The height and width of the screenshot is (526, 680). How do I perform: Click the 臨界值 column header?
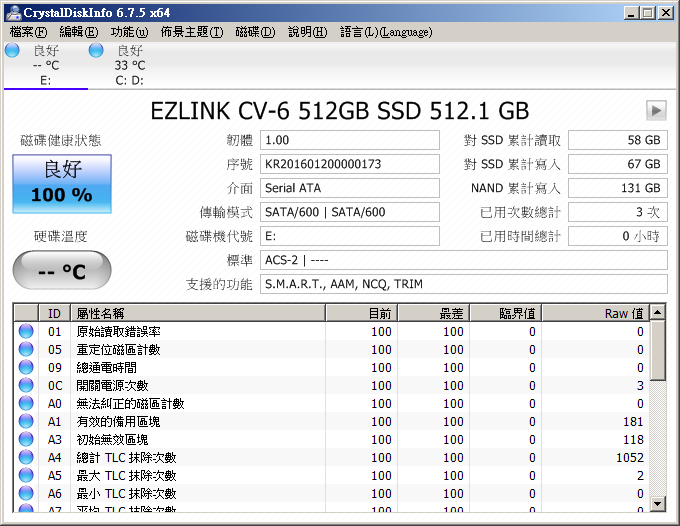pyautogui.click(x=506, y=313)
